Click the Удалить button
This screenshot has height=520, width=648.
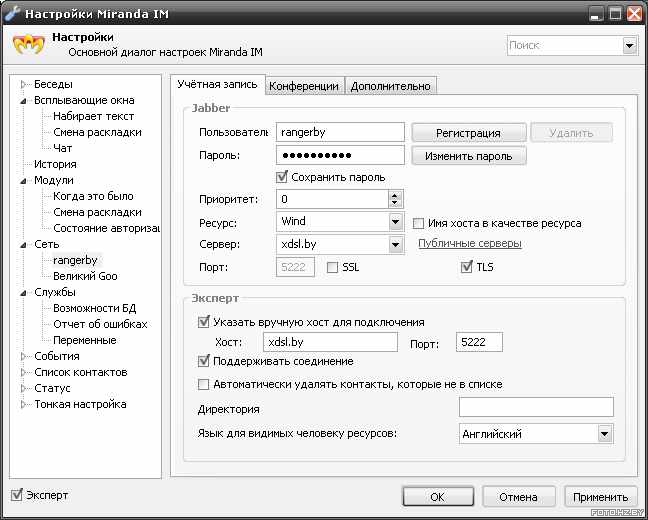571,133
